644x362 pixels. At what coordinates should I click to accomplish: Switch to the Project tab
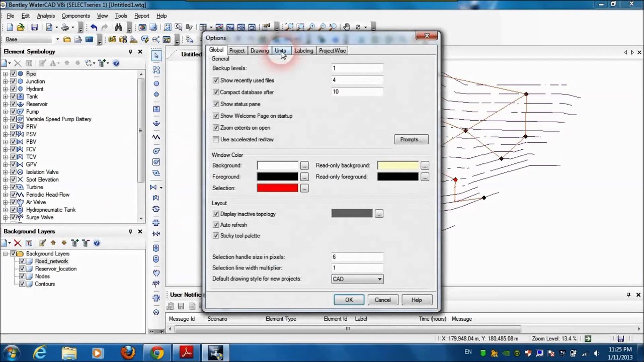click(237, 51)
